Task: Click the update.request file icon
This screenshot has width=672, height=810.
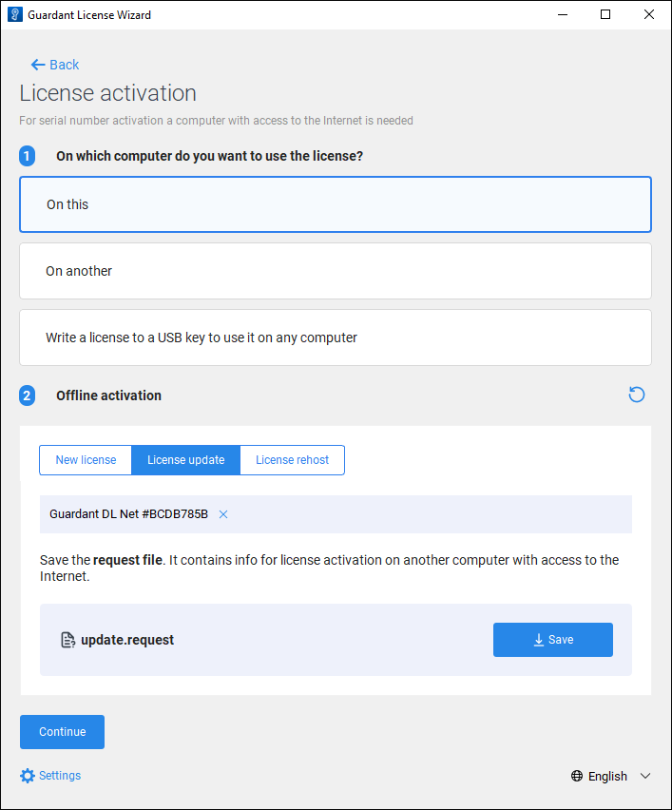Action: coord(67,640)
